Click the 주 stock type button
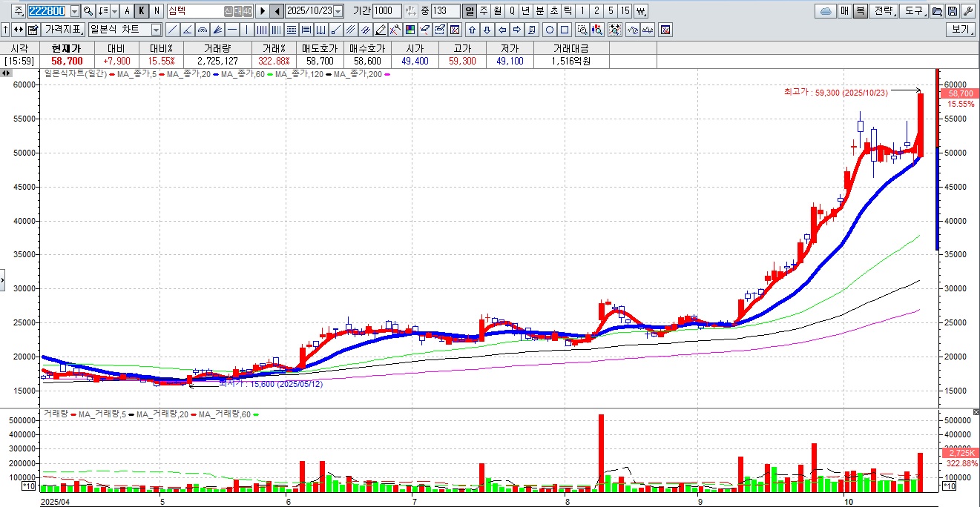This screenshot has width=980, height=507. [18, 11]
